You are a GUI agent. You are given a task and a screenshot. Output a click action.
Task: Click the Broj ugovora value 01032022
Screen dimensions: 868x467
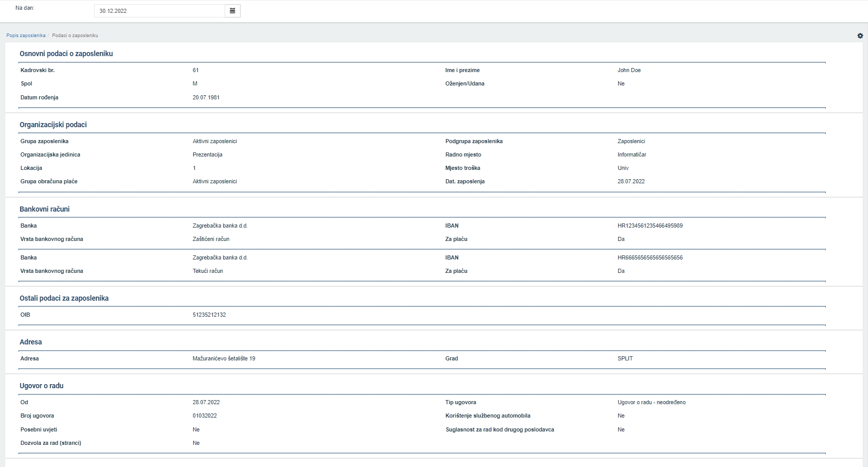(x=205, y=416)
